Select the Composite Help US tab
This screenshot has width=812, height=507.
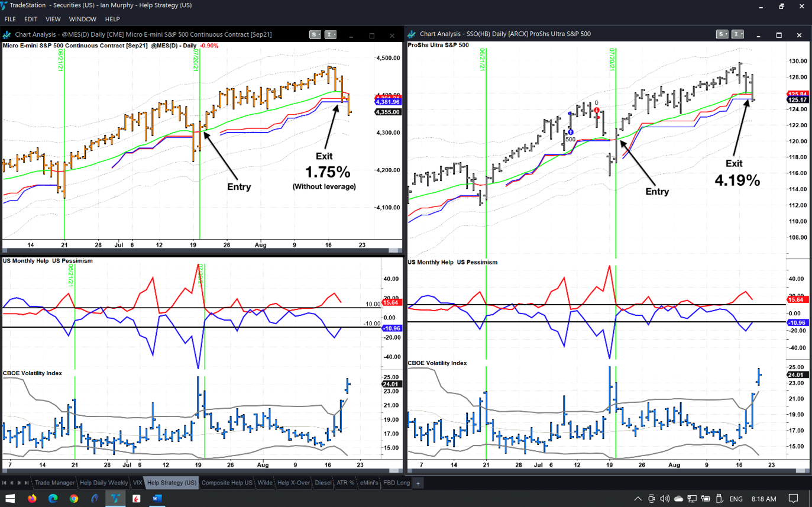click(227, 483)
